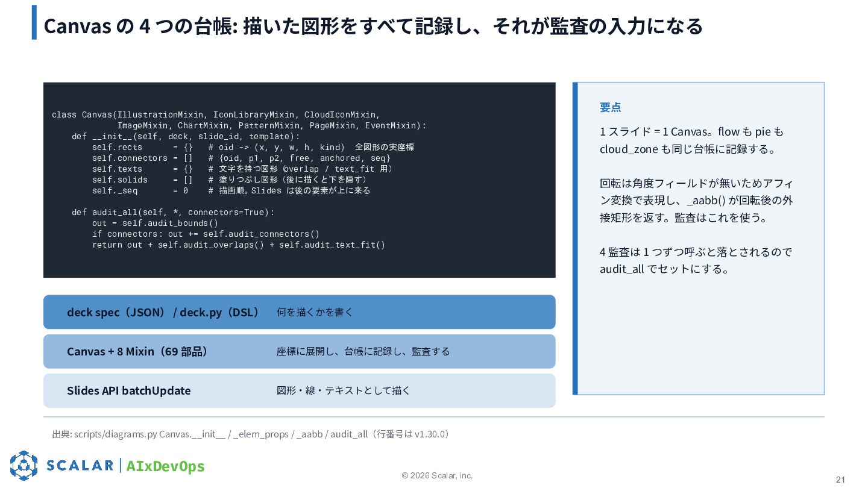
Task: Click the self.rects code line
Action: coord(253,147)
